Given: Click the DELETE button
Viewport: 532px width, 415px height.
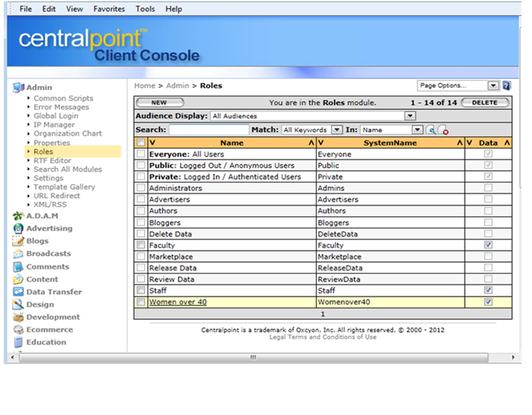Looking at the screenshot, I should (x=485, y=102).
